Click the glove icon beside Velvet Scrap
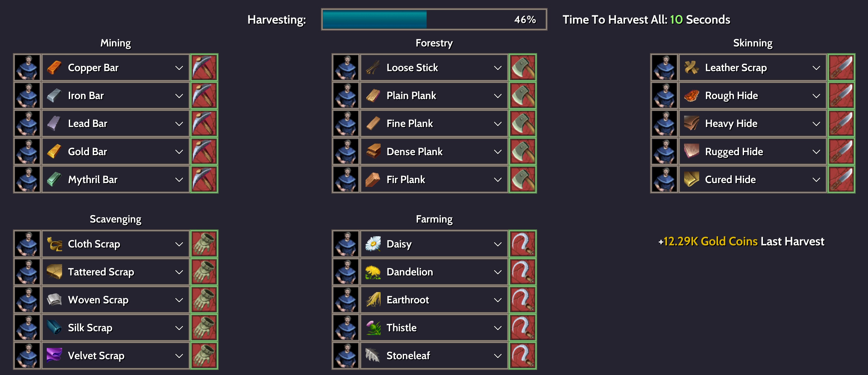 (x=204, y=355)
